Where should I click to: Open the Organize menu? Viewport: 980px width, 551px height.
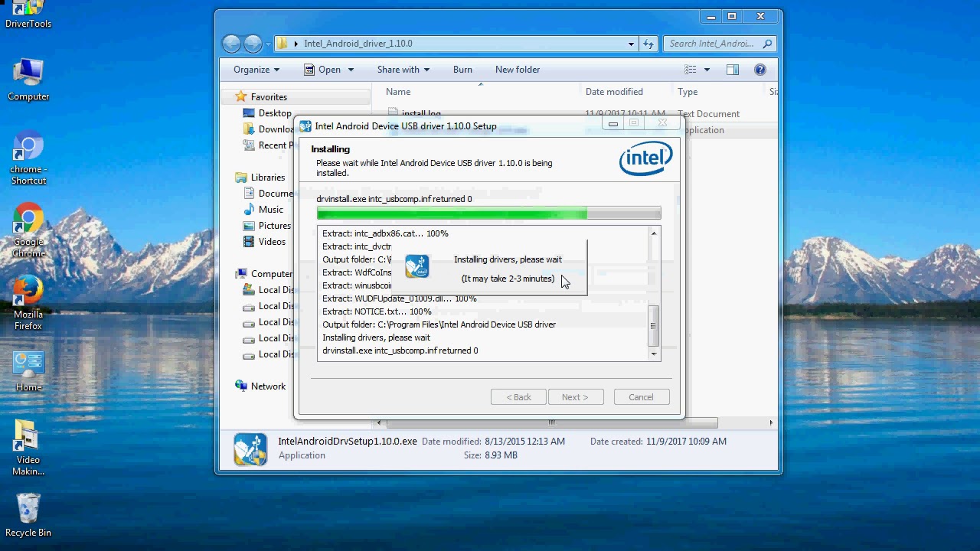256,70
